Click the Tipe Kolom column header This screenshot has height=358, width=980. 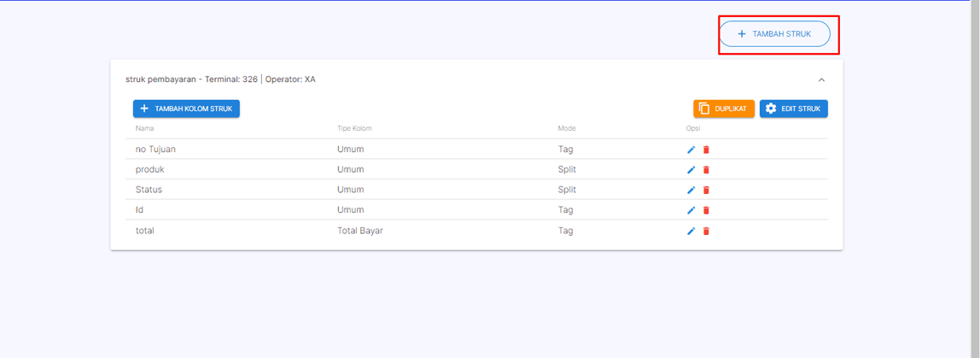(x=354, y=128)
